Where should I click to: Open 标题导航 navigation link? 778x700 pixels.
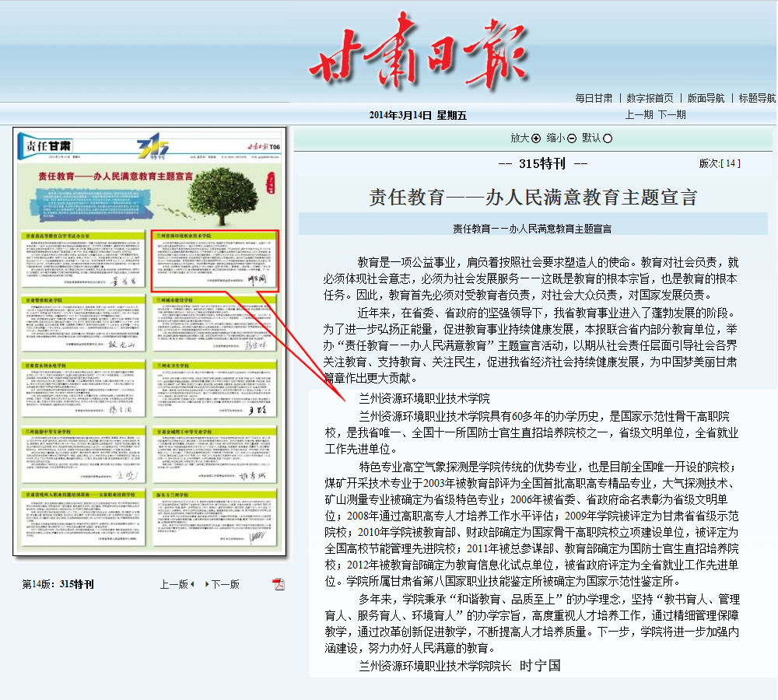pyautogui.click(x=757, y=98)
